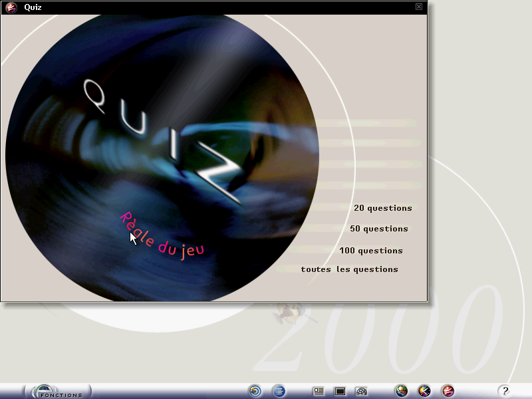Open the 'Règle du jeu' rules link
The image size is (532, 399).
162,236
